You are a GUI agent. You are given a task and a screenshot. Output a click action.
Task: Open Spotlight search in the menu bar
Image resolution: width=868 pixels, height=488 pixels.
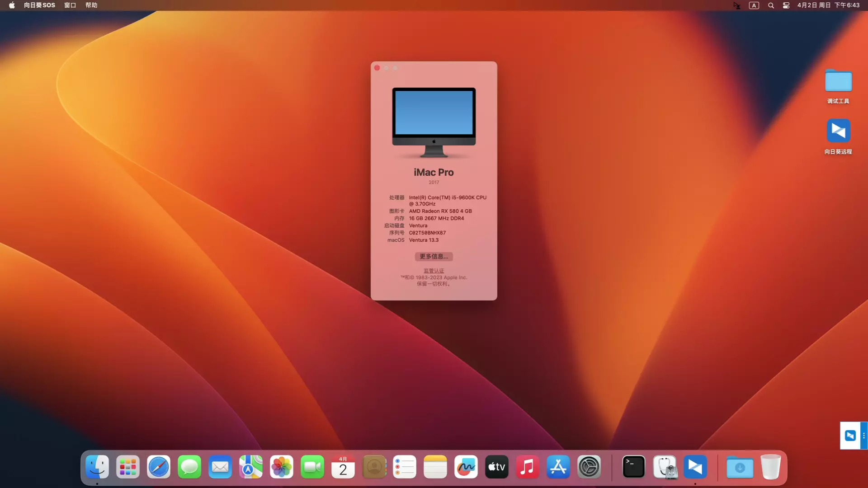click(771, 5)
